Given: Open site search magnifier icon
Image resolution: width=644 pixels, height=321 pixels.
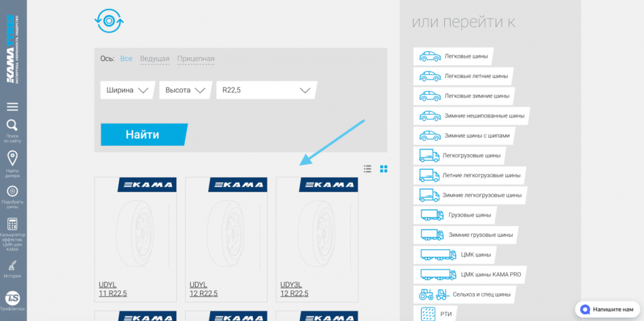Looking at the screenshot, I should point(13,125).
